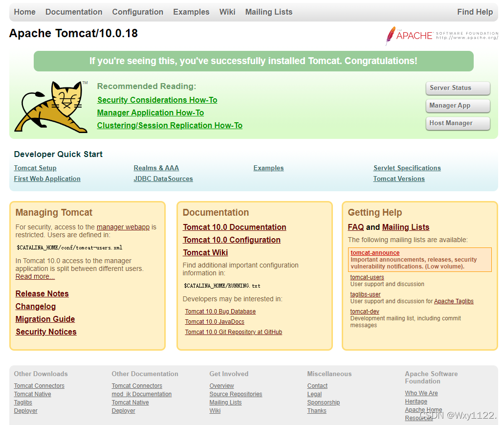Open Security Considerations How-To link
Screen dimensions: 504x425
pyautogui.click(x=157, y=100)
